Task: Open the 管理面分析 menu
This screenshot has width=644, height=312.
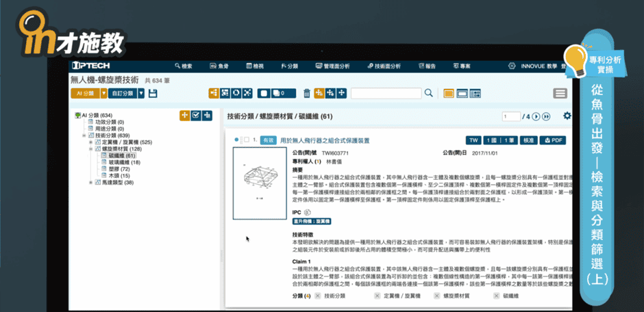Action: pyautogui.click(x=332, y=66)
